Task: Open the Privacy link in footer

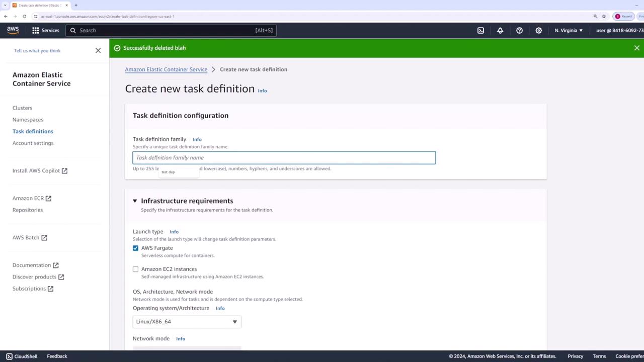Action: click(x=576, y=356)
